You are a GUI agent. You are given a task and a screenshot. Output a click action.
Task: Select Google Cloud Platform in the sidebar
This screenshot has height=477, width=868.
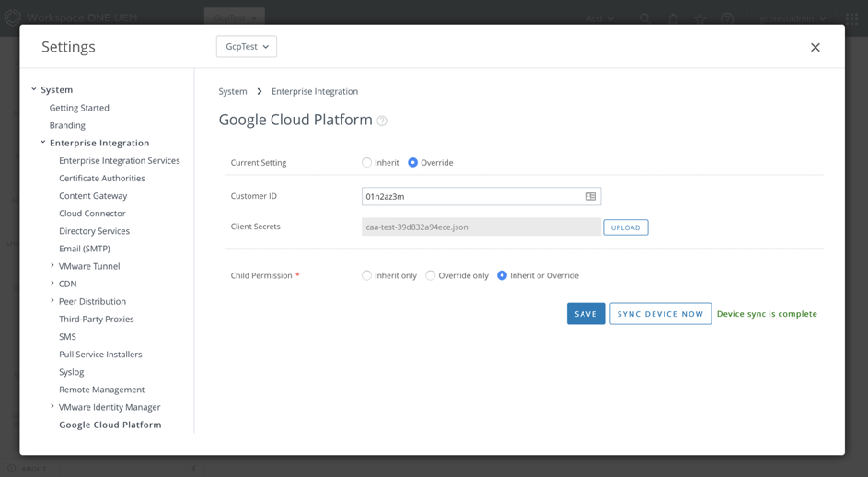tap(110, 425)
